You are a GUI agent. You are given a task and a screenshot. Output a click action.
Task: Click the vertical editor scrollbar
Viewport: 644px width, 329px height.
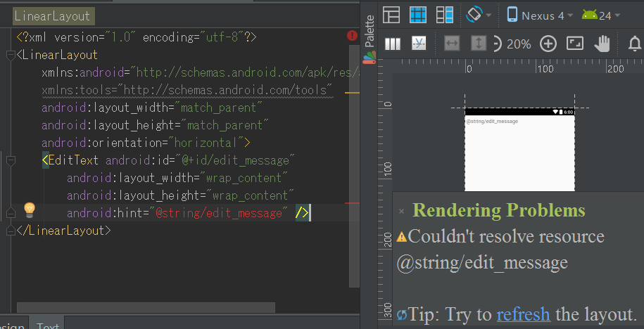354,166
